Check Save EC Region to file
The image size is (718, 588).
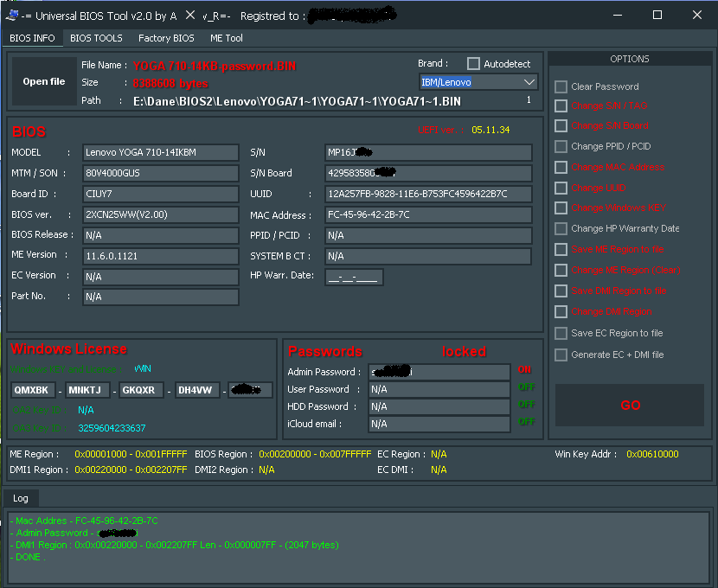[561, 333]
